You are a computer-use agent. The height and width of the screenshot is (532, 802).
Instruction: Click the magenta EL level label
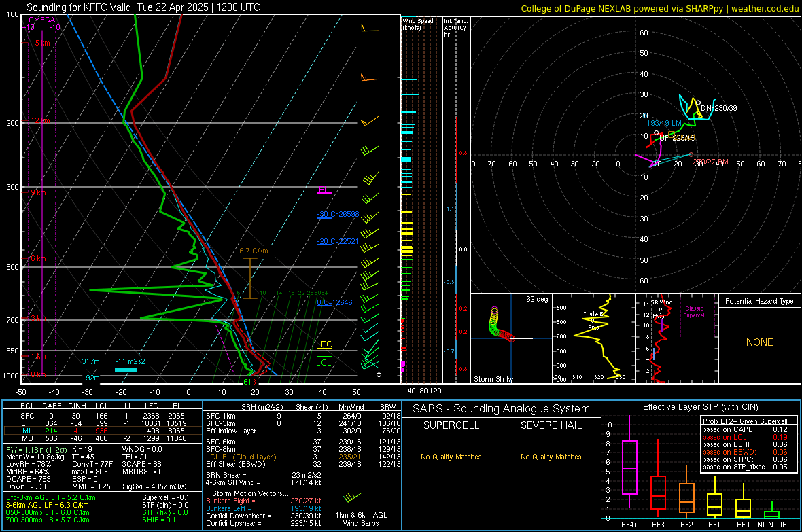coord(324,190)
